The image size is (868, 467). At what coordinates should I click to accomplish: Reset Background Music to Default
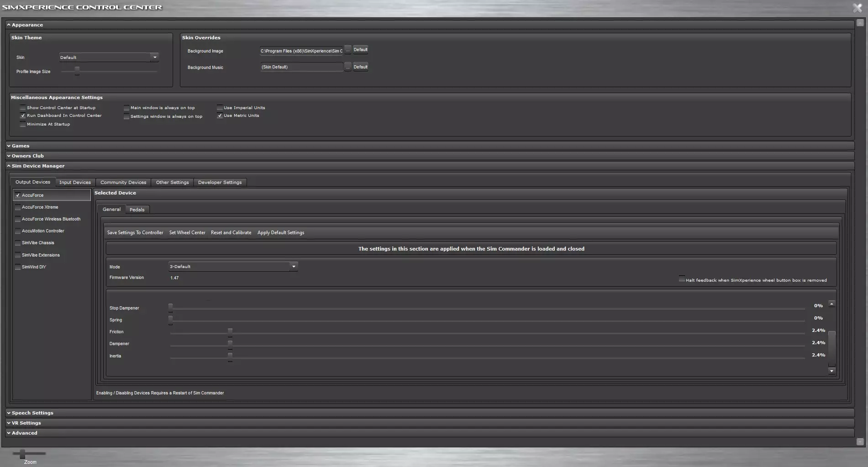tap(360, 67)
